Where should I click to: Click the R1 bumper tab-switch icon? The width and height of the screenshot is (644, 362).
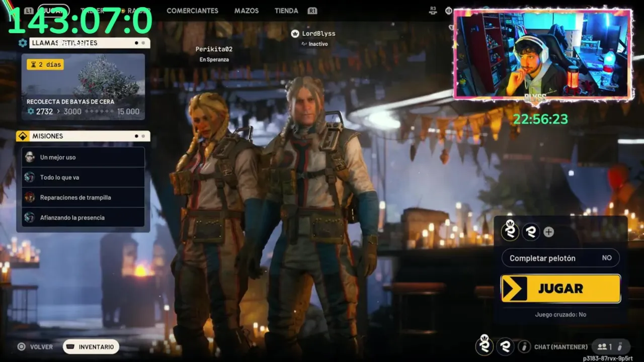(x=312, y=11)
